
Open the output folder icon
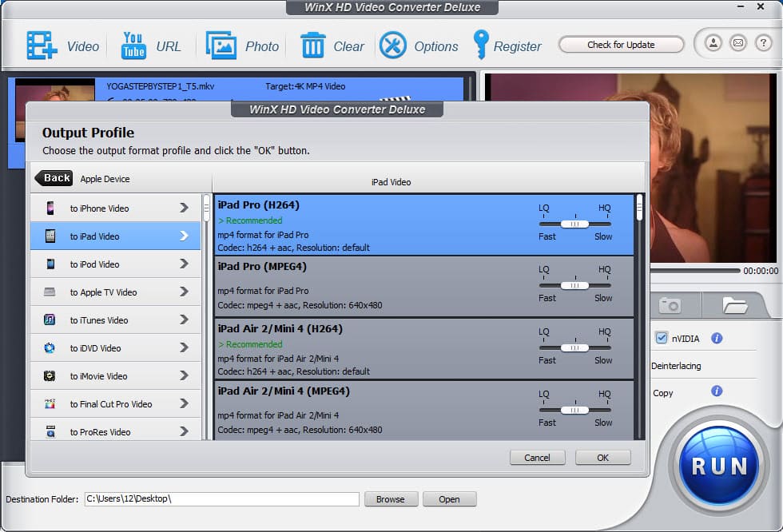click(x=734, y=305)
